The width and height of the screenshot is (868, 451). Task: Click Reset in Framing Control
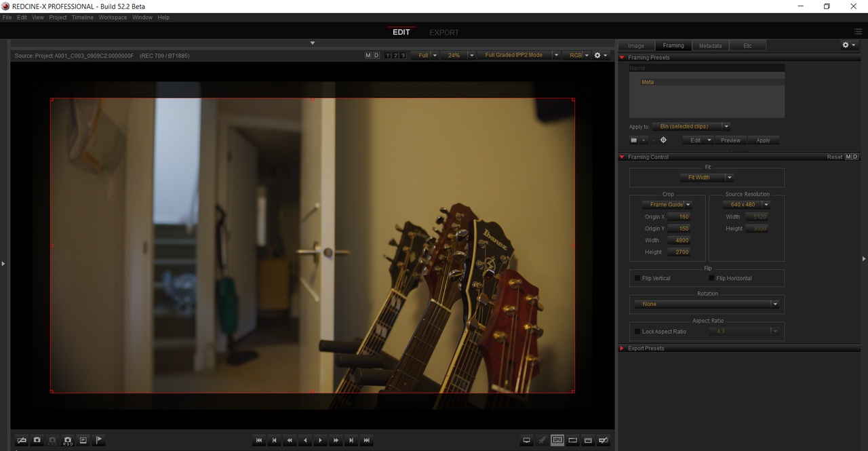coord(835,157)
